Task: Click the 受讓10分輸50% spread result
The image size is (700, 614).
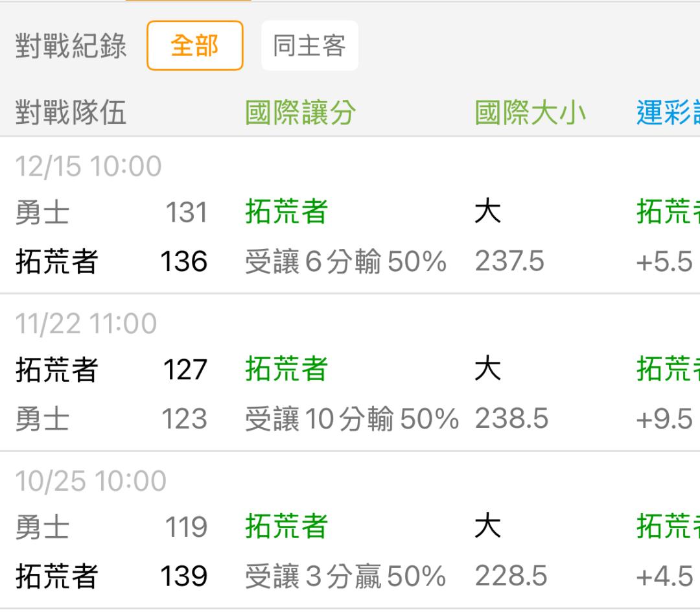Action: pyautogui.click(x=351, y=419)
